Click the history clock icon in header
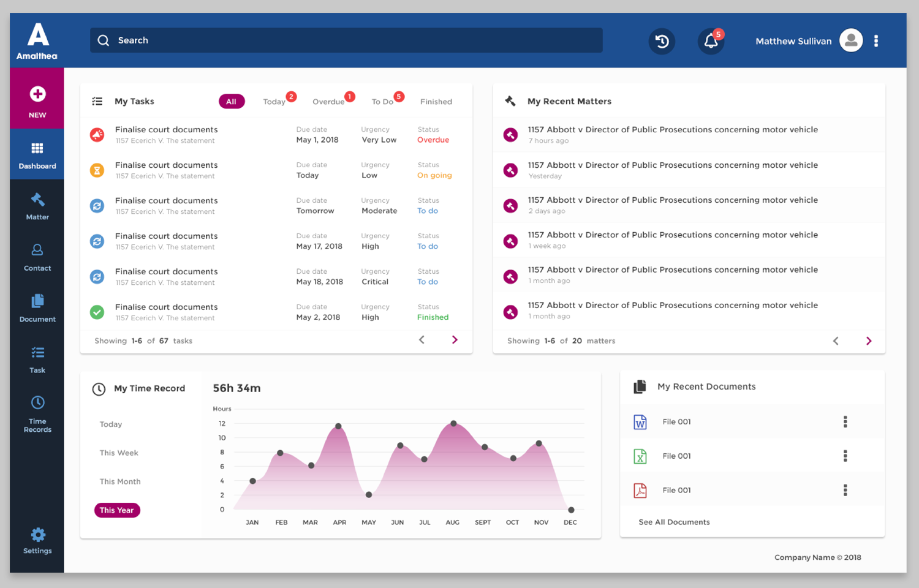Screen dimensions: 919x588 (662, 41)
